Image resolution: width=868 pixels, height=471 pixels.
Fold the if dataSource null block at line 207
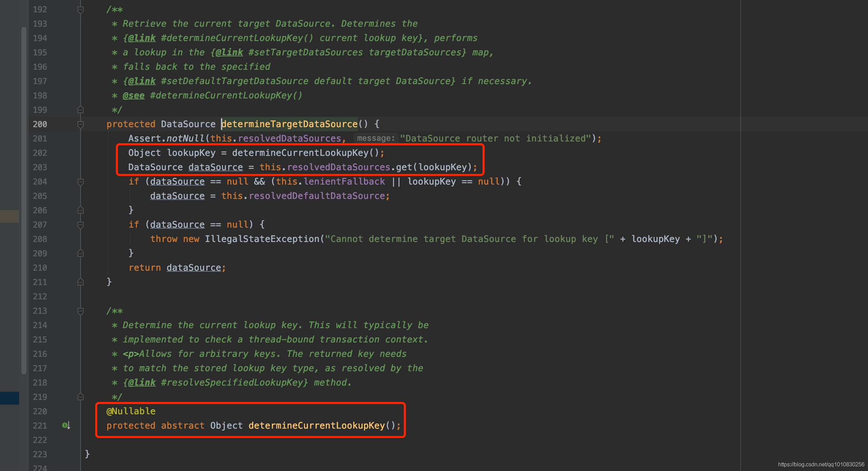[81, 225]
